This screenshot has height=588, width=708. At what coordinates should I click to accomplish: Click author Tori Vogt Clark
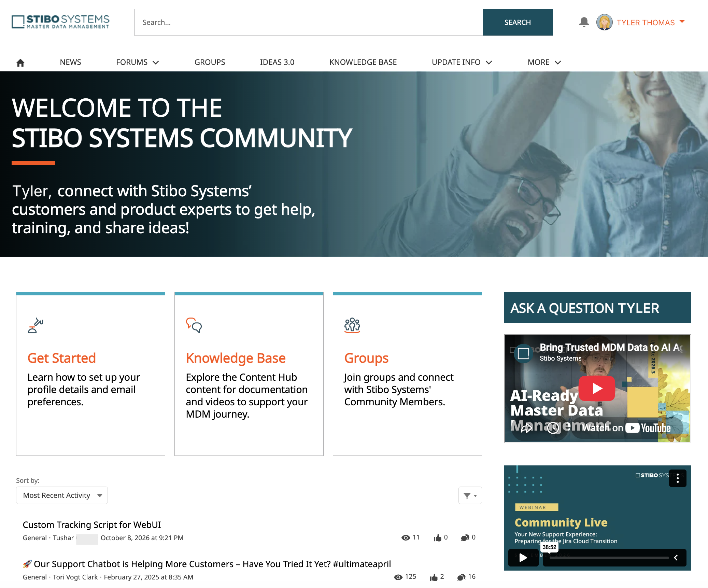point(75,577)
